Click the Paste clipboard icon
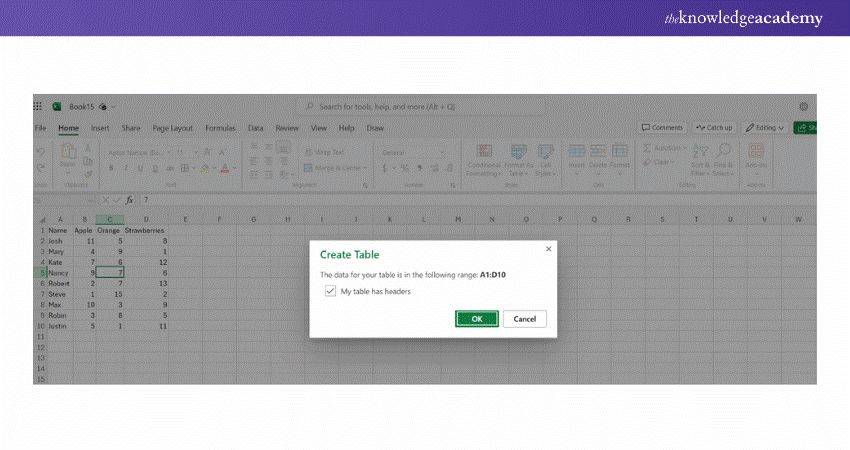 pyautogui.click(x=68, y=152)
